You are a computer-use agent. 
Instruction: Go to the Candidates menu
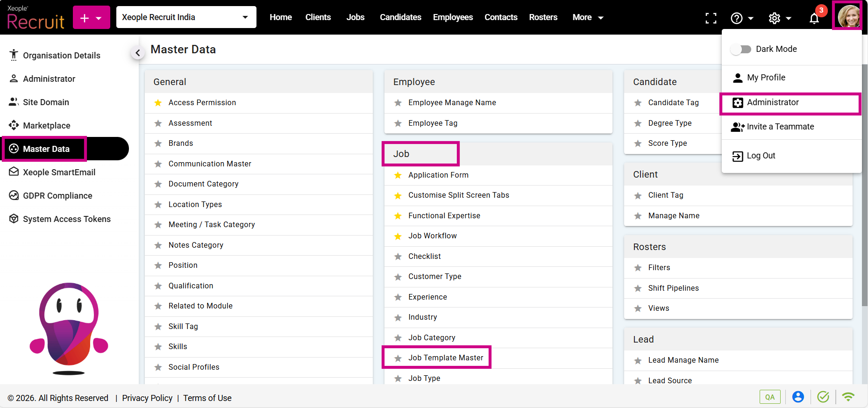click(400, 17)
